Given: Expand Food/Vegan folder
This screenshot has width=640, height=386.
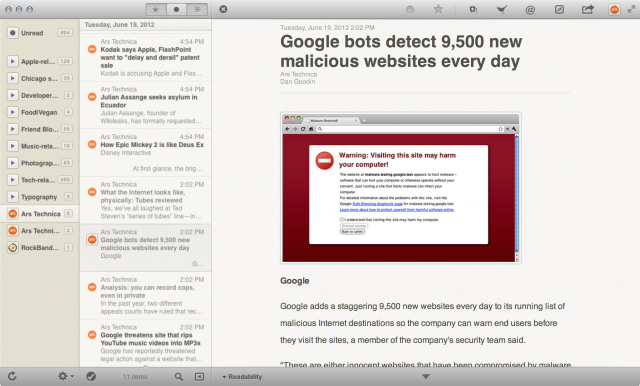Looking at the screenshot, I should point(13,112).
